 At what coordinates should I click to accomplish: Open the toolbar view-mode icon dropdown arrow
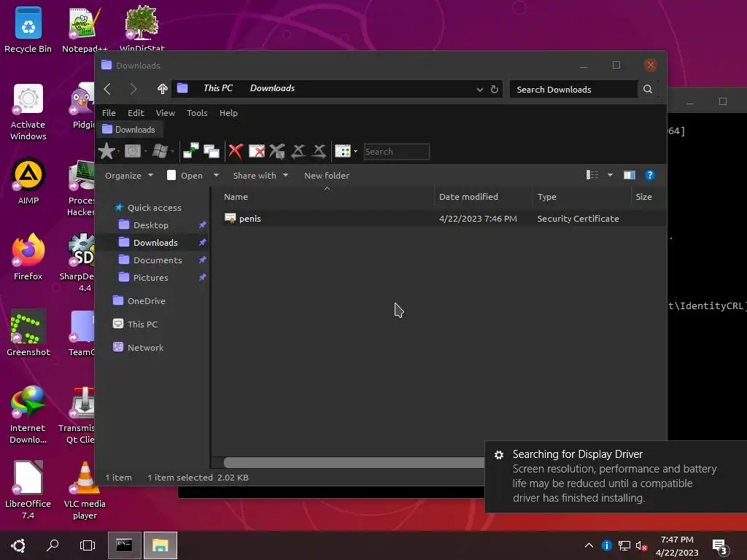coord(355,152)
